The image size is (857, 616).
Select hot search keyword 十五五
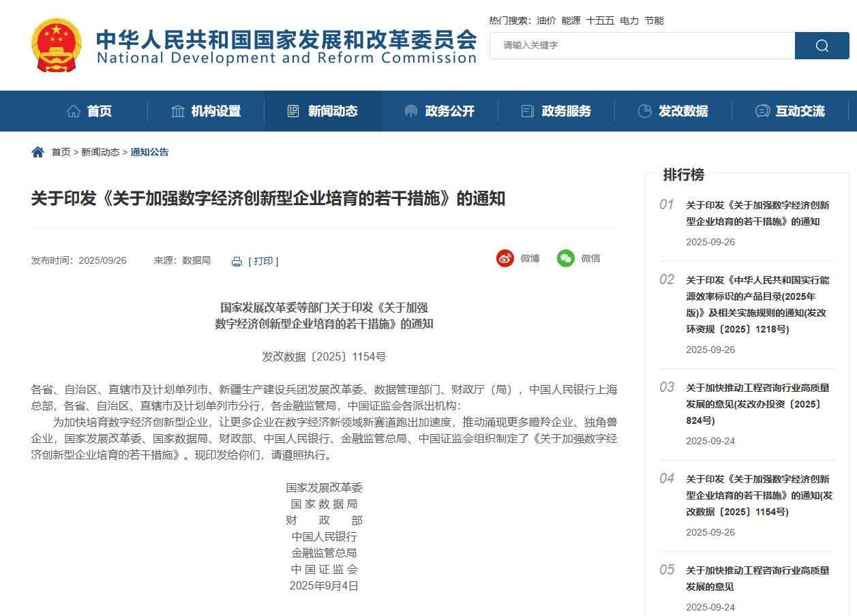[600, 20]
